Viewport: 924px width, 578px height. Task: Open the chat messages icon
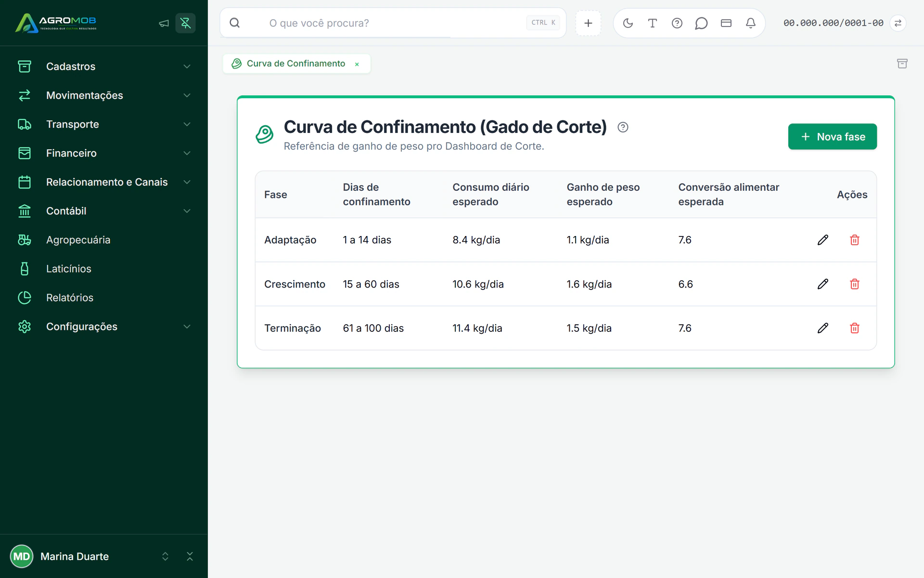point(701,23)
